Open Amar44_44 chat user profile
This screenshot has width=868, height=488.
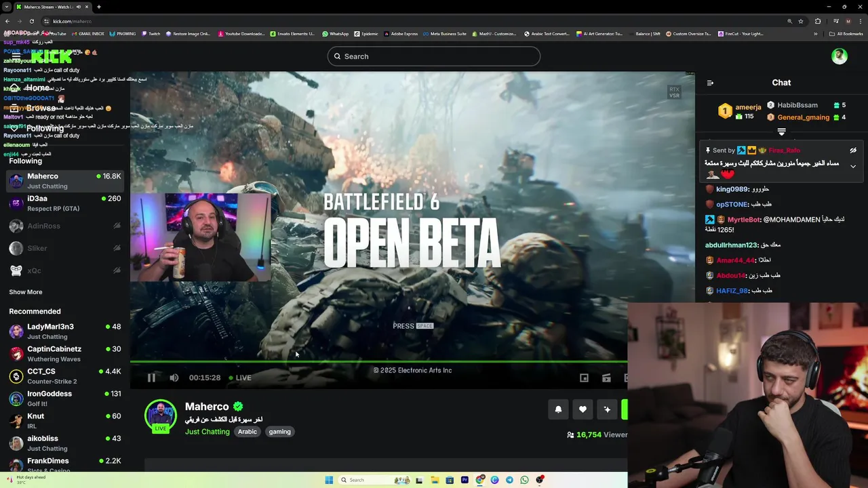735,260
